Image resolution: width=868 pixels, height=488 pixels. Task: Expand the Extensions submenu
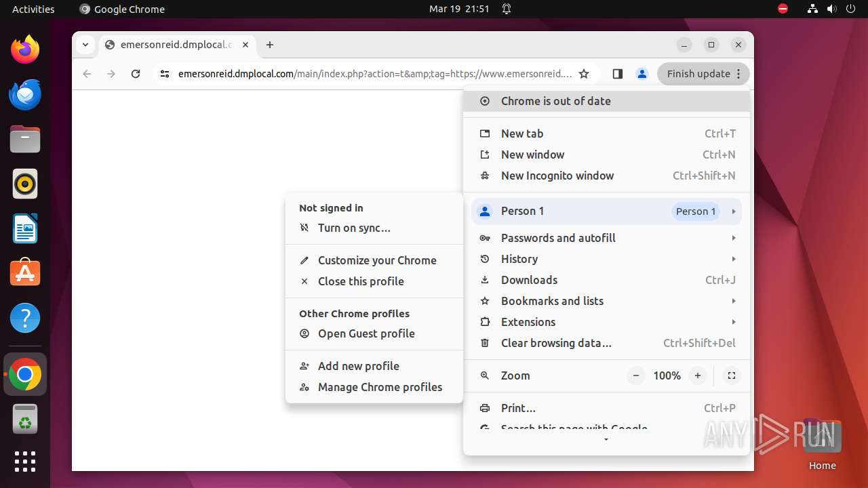[606, 322]
